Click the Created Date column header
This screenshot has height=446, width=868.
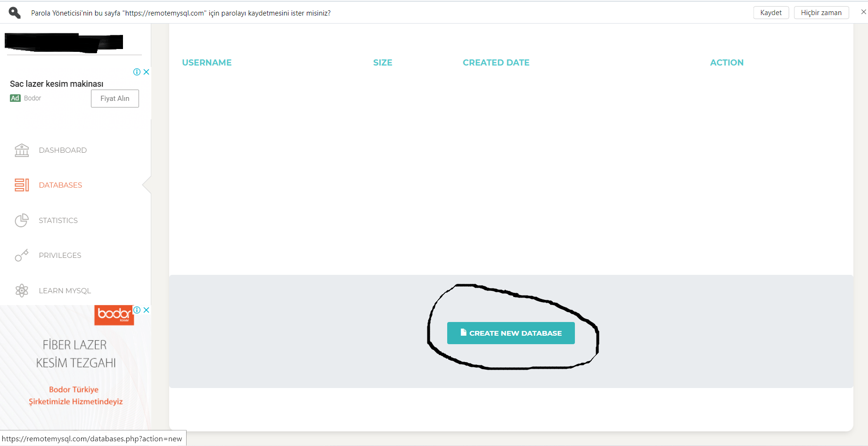pyautogui.click(x=496, y=63)
